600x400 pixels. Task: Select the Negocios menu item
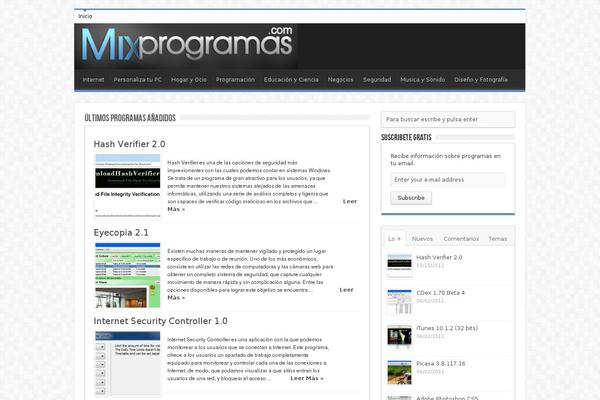[341, 80]
